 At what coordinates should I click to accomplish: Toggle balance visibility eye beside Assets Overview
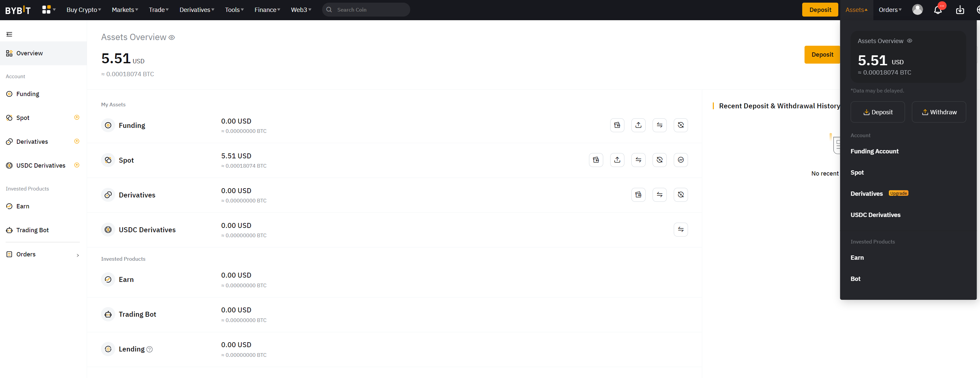coord(171,37)
